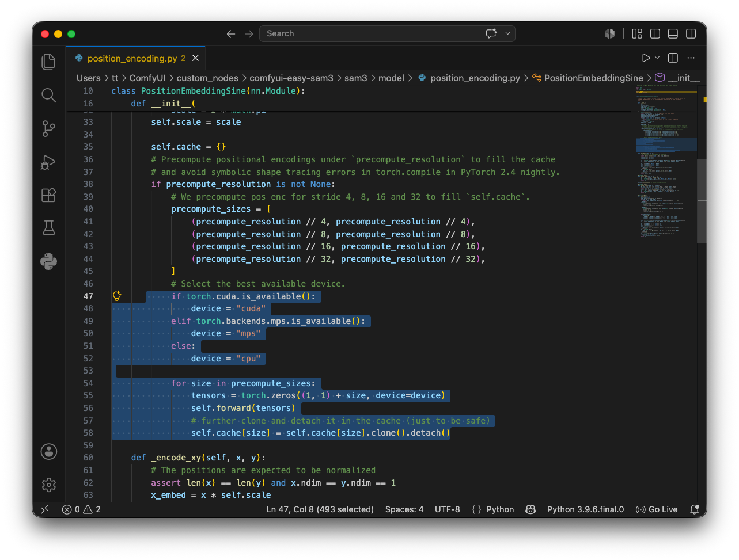Open the Run and Debug view
Screen dimensions: 739x560
tap(49, 162)
